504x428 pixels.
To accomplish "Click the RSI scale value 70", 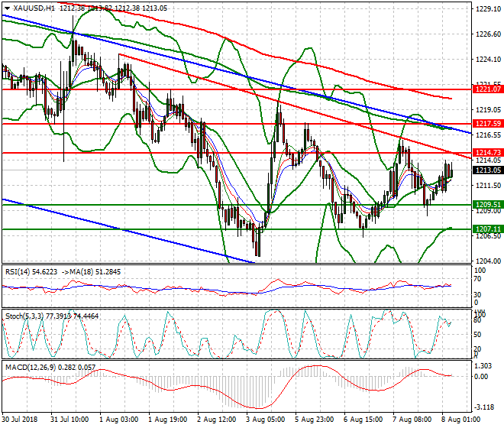I will [477, 279].
